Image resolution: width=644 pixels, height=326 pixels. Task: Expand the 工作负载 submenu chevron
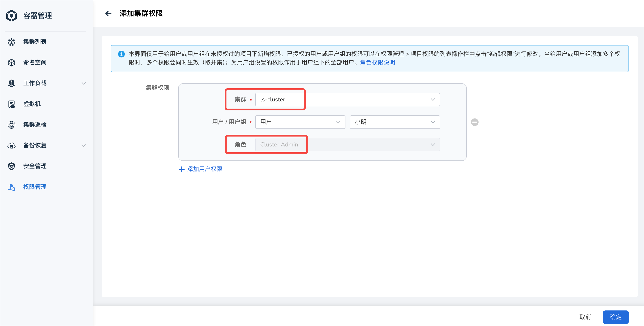pyautogui.click(x=84, y=83)
